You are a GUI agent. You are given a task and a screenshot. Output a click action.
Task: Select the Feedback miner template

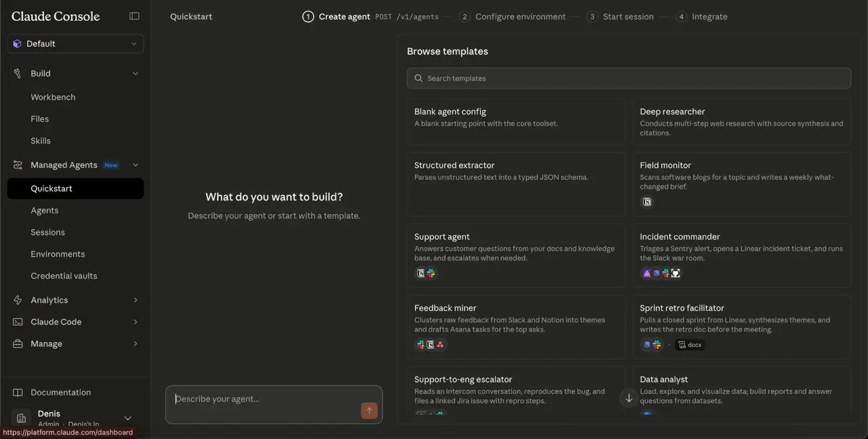[516, 327]
